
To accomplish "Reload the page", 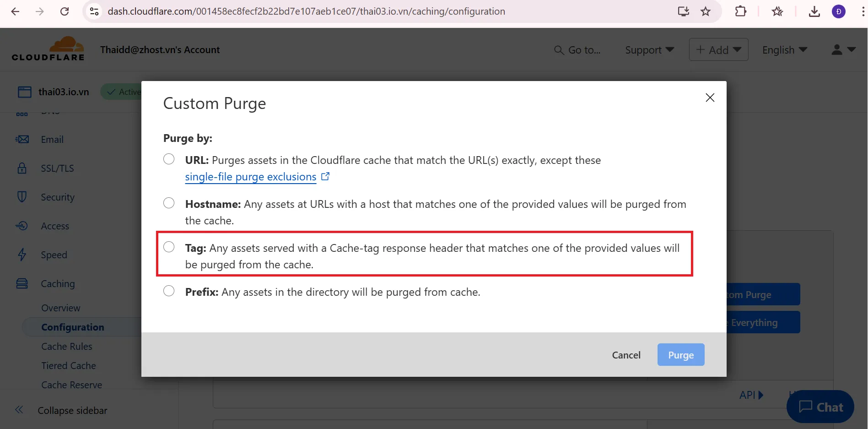I will point(65,11).
